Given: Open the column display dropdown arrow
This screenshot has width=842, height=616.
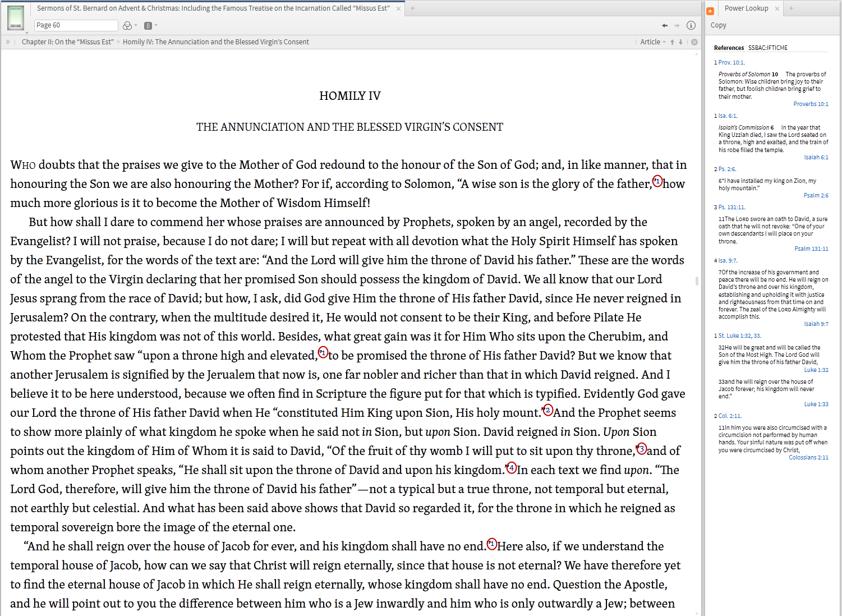Looking at the screenshot, I should point(155,25).
